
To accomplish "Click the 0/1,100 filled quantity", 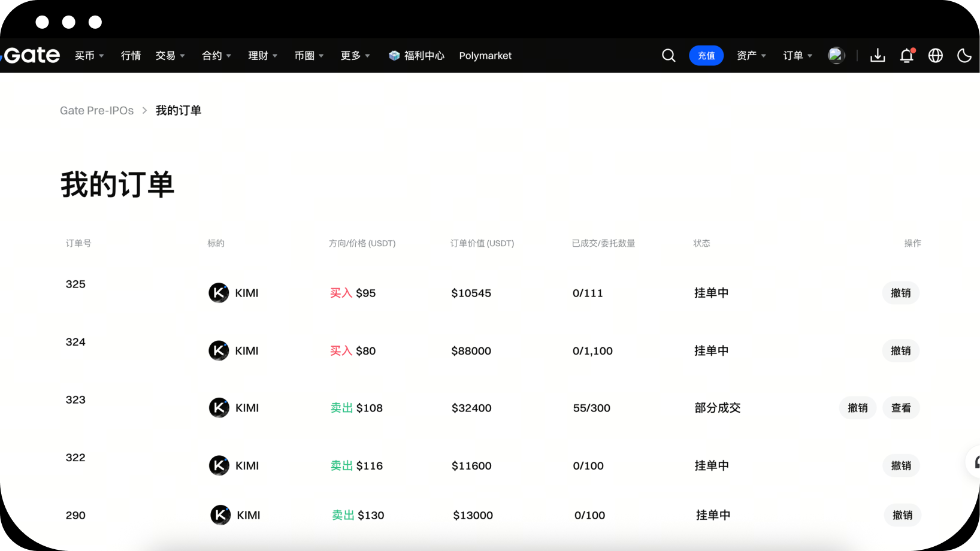I will coord(592,350).
